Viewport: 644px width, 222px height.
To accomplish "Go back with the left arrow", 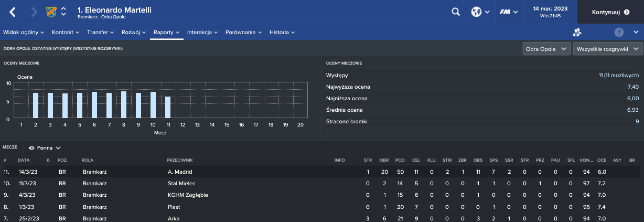I will coord(13,12).
